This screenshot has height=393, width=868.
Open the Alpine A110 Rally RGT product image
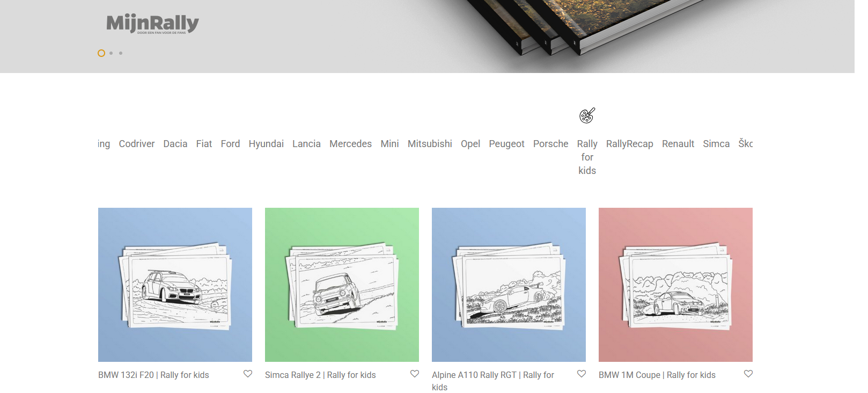(x=509, y=285)
